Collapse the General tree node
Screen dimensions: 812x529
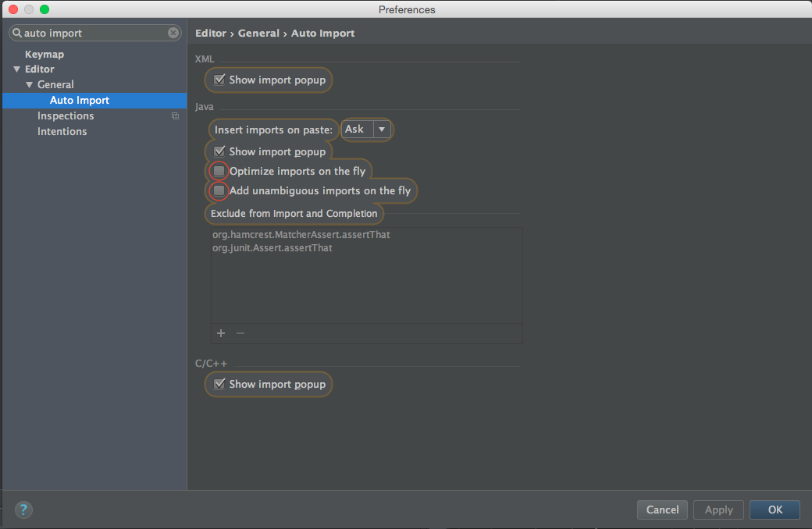click(30, 84)
